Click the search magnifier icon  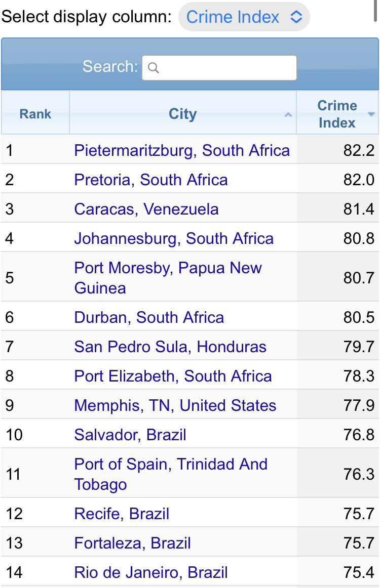[x=154, y=68]
